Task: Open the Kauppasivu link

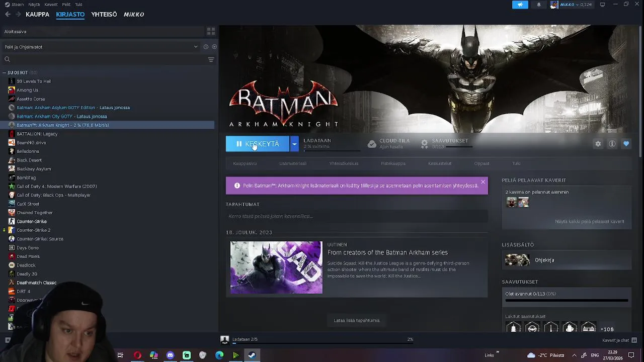Action: point(245,163)
